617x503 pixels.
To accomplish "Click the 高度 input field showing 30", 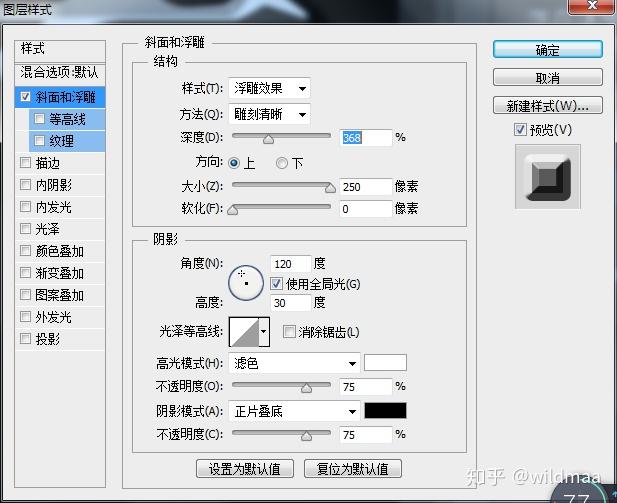I will (x=290, y=303).
